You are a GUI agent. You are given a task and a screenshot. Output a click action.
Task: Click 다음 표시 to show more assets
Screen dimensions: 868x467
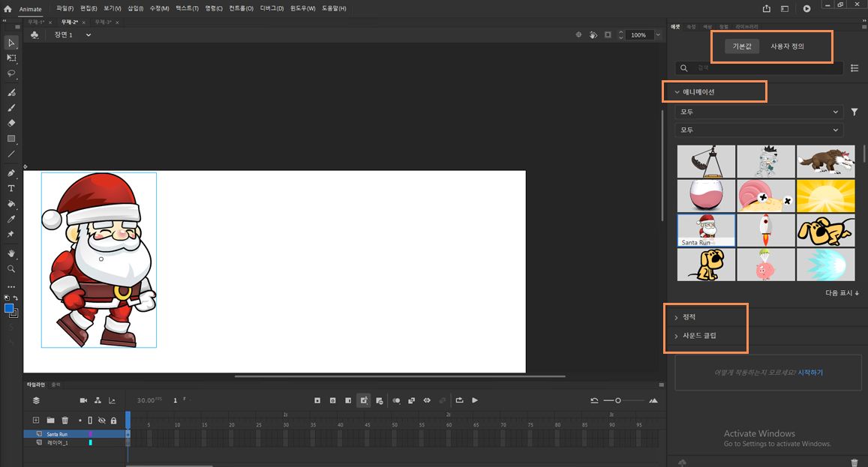point(842,292)
